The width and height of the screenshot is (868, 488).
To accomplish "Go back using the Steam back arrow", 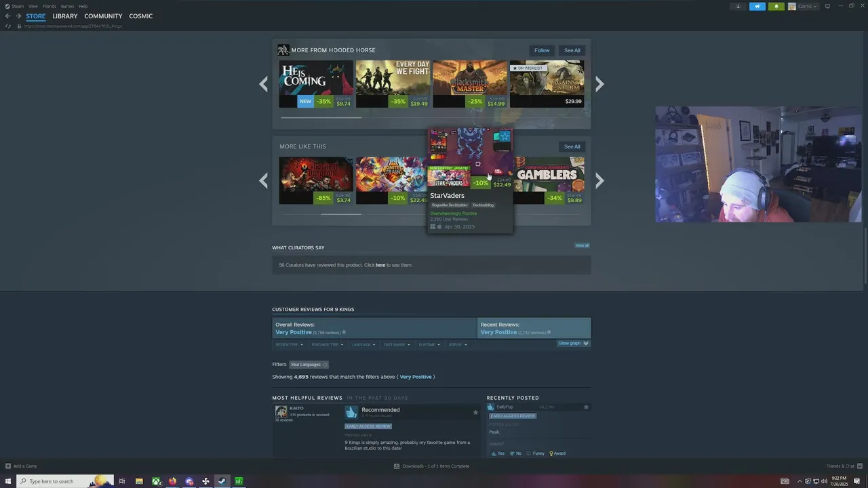I will [x=7, y=16].
